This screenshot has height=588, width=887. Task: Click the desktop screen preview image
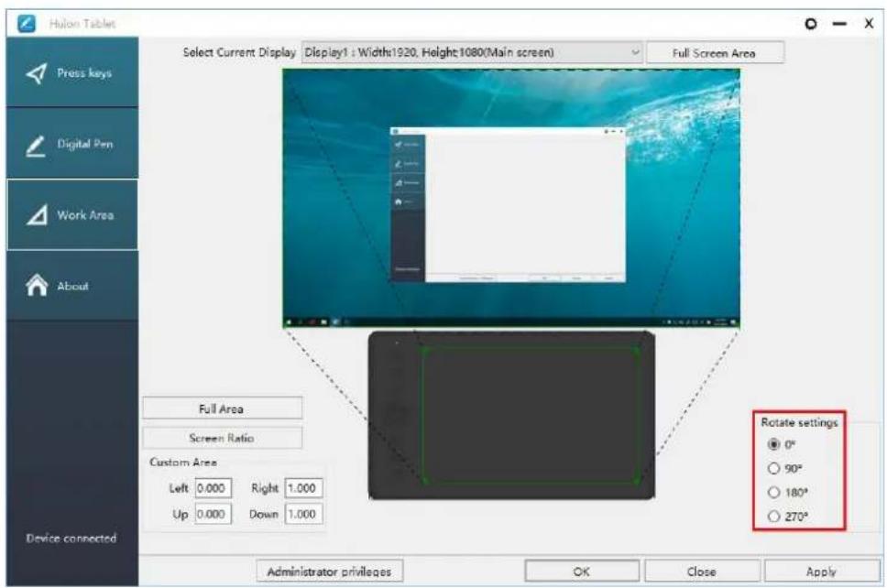(511, 199)
